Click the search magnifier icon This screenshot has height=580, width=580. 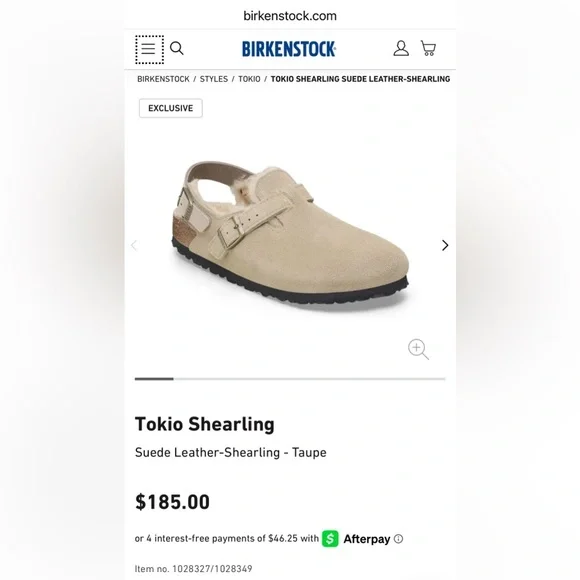click(176, 48)
